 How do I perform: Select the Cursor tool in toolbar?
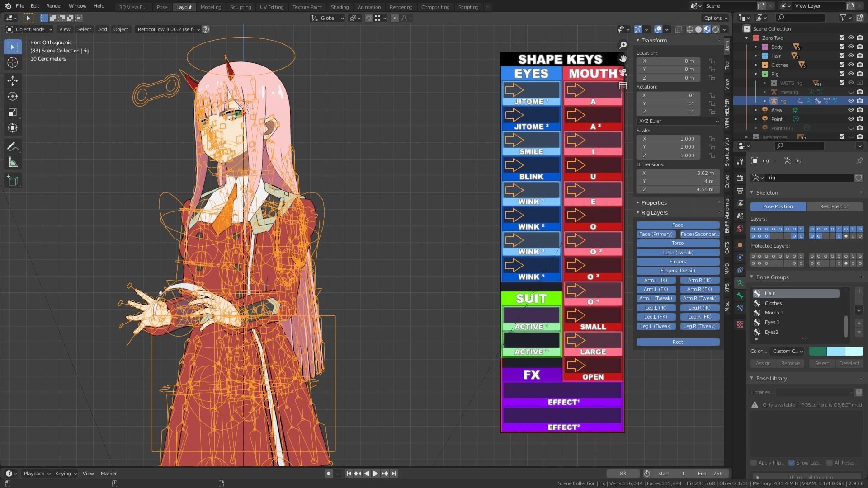[x=13, y=62]
